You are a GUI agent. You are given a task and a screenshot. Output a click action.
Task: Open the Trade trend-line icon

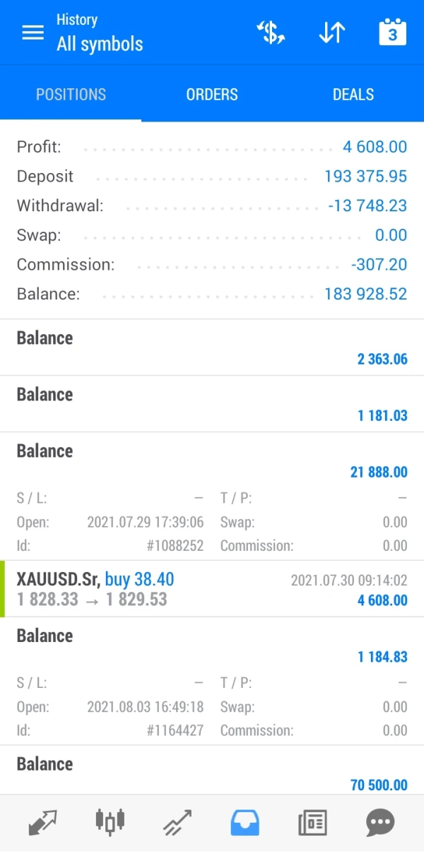[x=177, y=821]
